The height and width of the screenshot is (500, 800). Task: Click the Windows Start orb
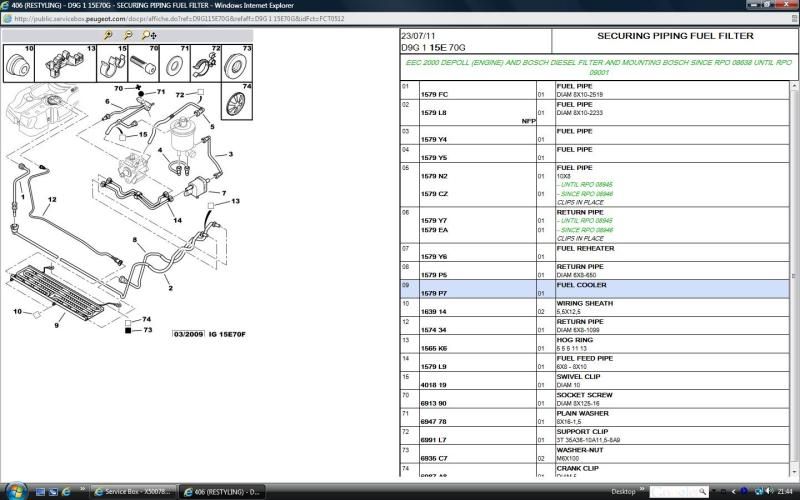tap(15, 491)
